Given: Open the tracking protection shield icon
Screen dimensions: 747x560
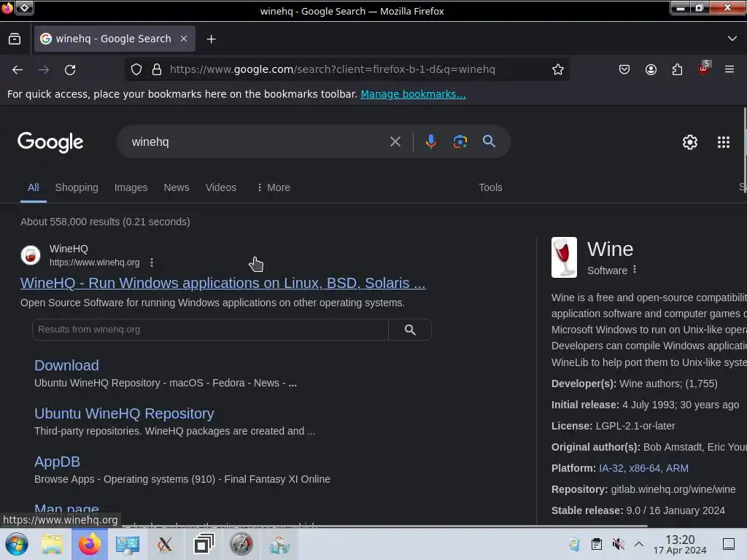Looking at the screenshot, I should [136, 69].
